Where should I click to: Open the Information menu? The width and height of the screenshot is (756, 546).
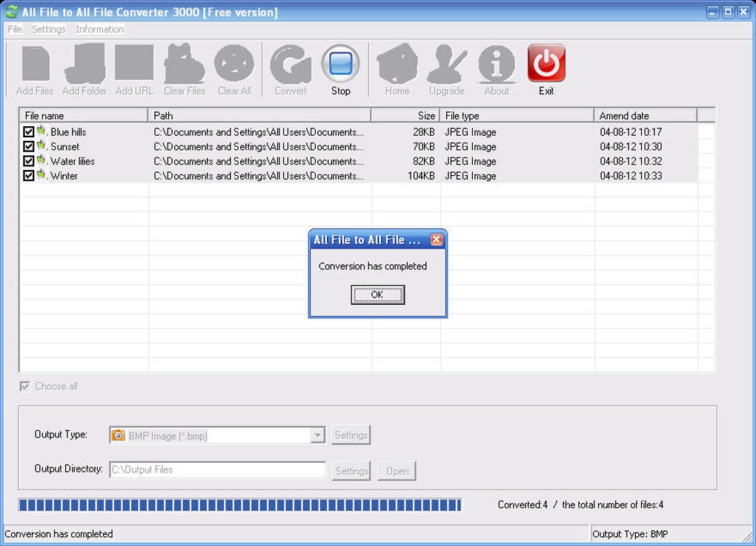point(100,29)
